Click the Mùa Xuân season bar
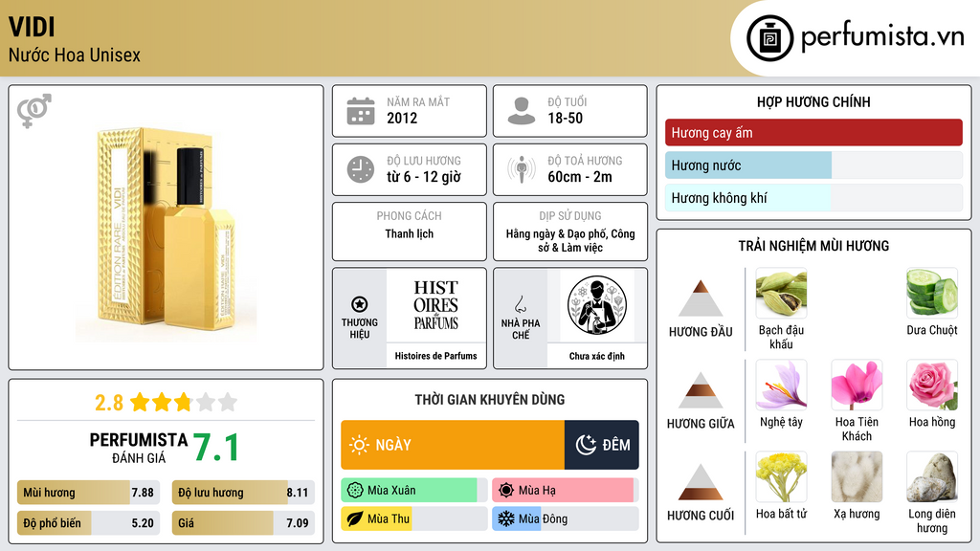Image resolution: width=980 pixels, height=551 pixels. [414, 491]
